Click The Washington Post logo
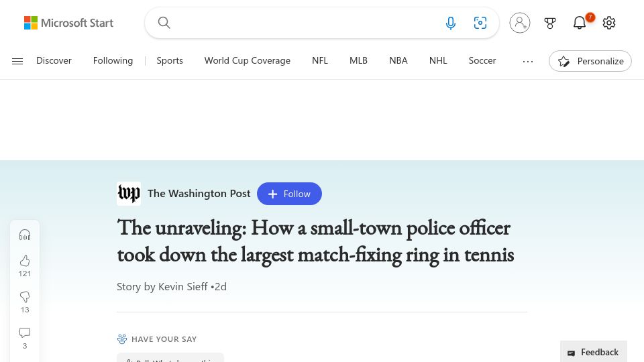644x362 pixels. (129, 194)
